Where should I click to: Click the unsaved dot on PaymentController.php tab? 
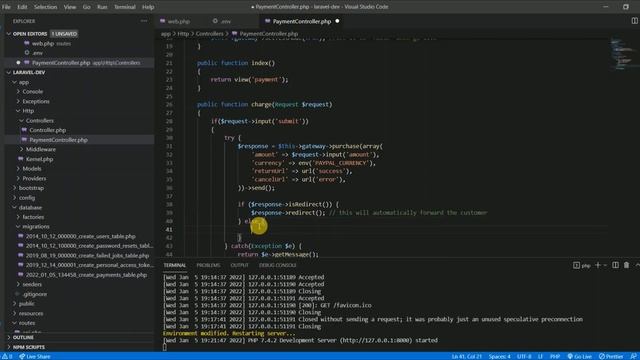coord(337,21)
